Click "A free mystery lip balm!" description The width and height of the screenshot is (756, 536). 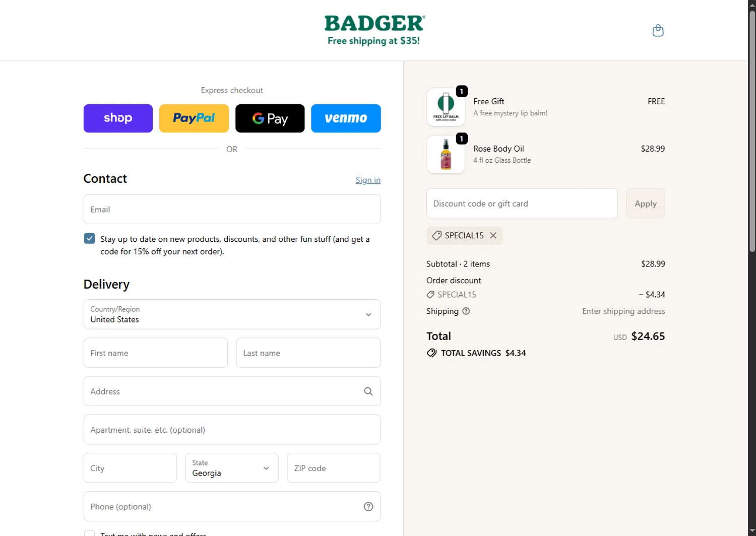point(510,113)
